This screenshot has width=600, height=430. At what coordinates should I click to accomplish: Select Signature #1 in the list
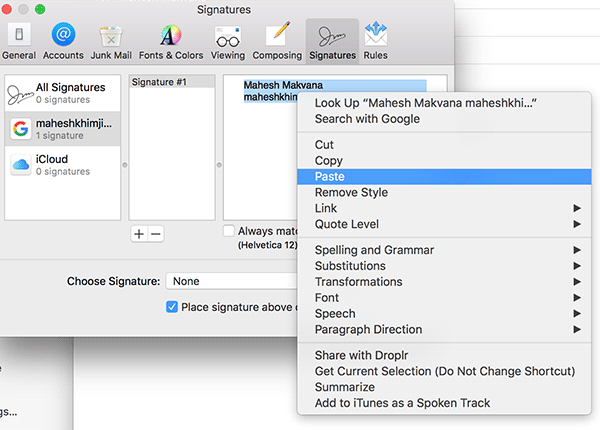click(172, 82)
